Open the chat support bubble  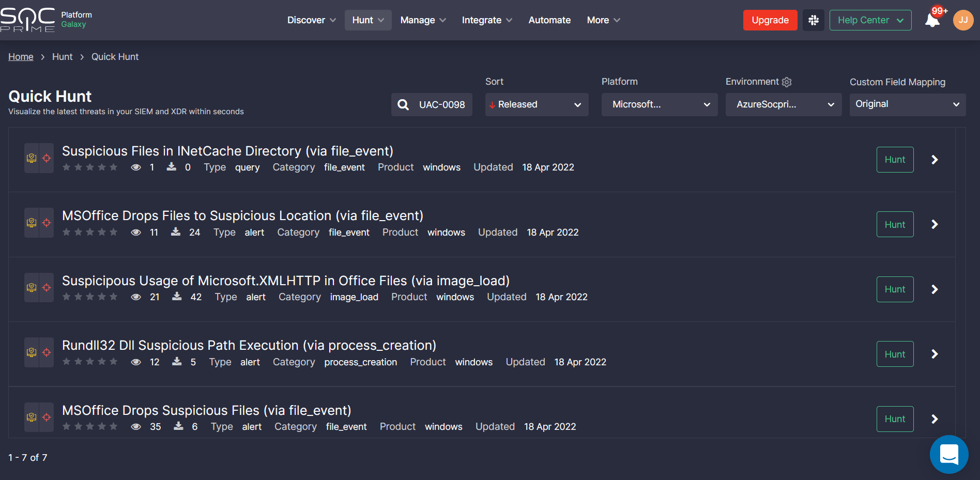coord(948,454)
